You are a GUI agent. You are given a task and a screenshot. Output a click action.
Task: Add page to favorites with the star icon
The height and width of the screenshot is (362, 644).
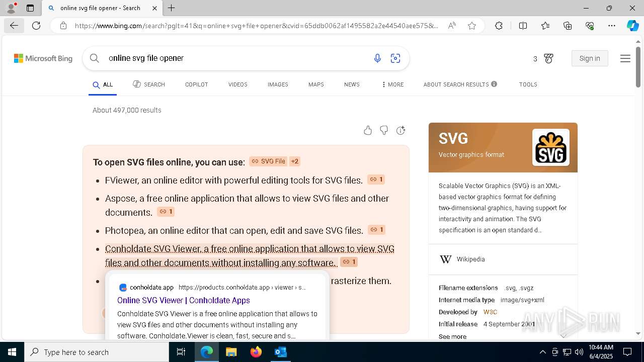point(472,26)
